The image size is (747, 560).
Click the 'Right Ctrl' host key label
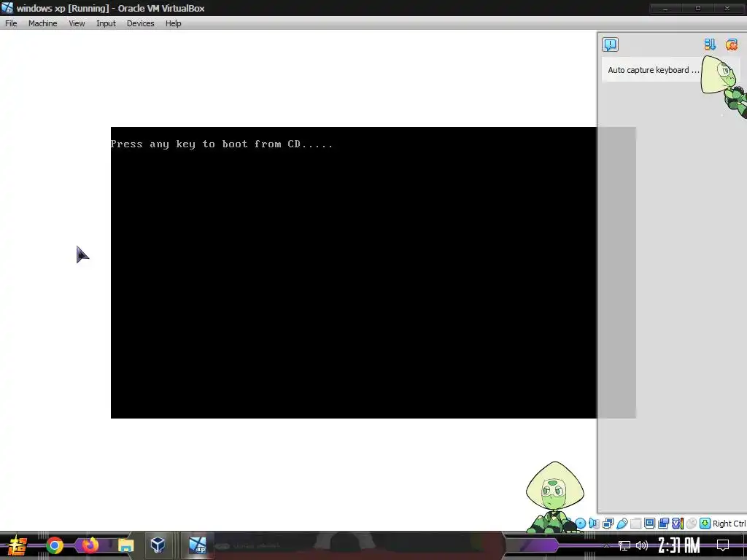click(x=729, y=524)
